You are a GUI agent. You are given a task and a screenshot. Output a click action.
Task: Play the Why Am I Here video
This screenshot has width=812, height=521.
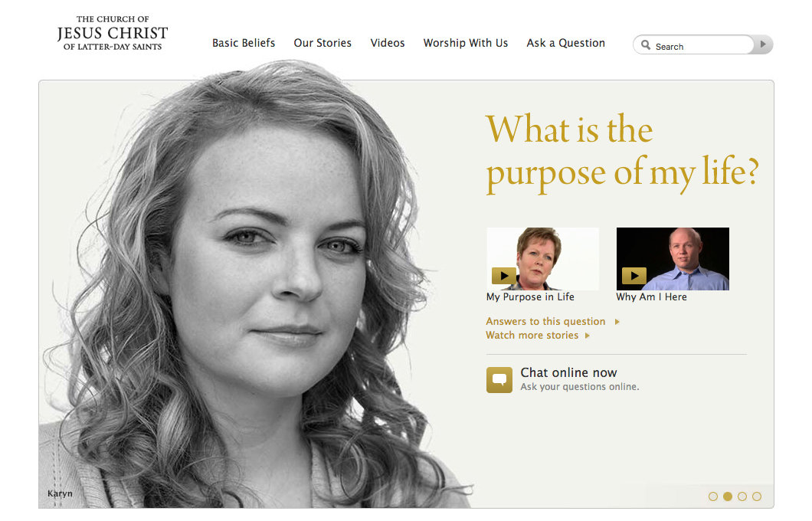(x=634, y=276)
